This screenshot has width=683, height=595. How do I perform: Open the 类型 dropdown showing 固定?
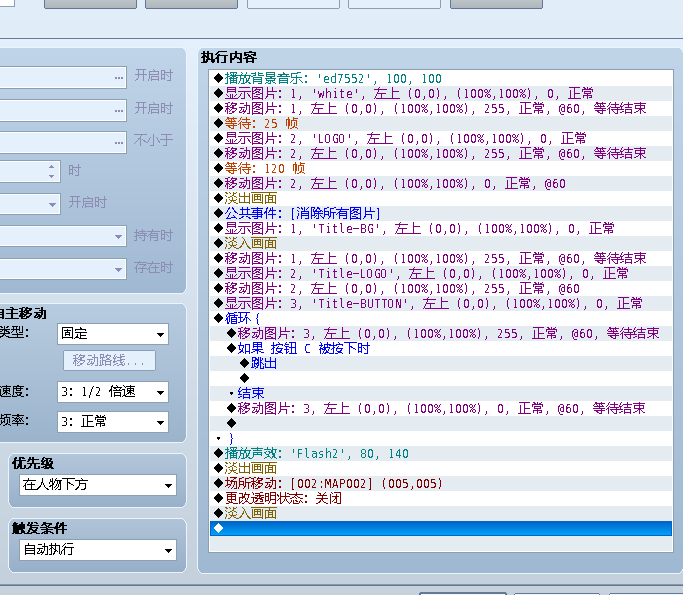(112, 334)
